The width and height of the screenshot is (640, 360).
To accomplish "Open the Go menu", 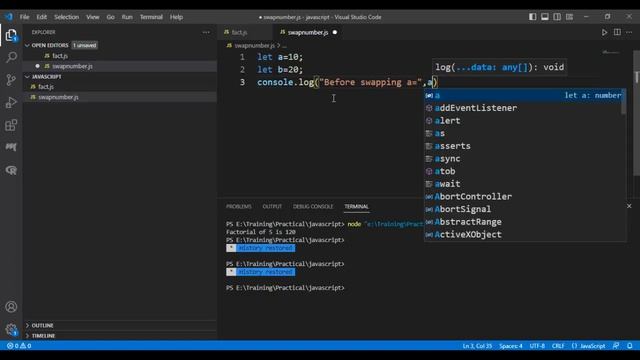I will tap(110, 17).
